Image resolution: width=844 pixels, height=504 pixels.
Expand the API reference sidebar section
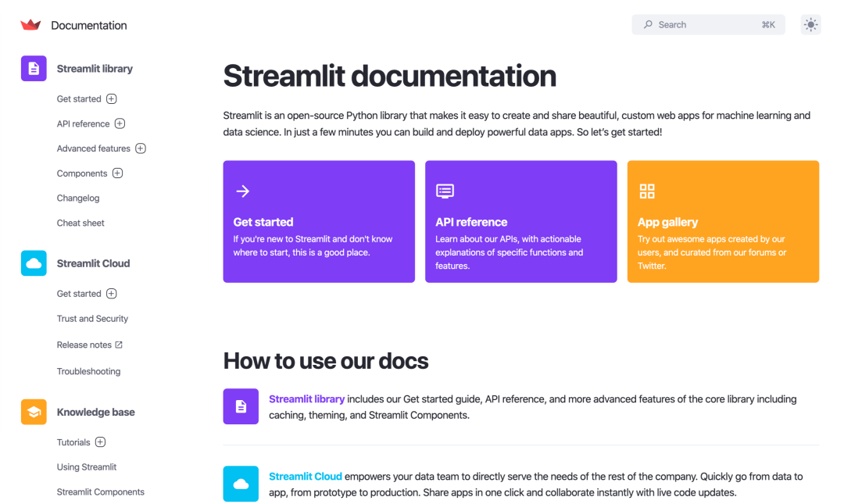pos(120,123)
